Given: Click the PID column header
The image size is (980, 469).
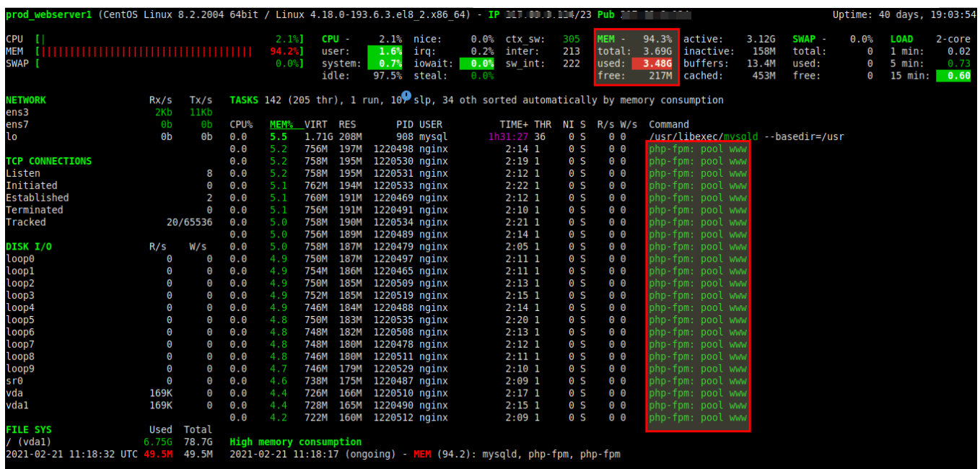Looking at the screenshot, I should click(405, 125).
